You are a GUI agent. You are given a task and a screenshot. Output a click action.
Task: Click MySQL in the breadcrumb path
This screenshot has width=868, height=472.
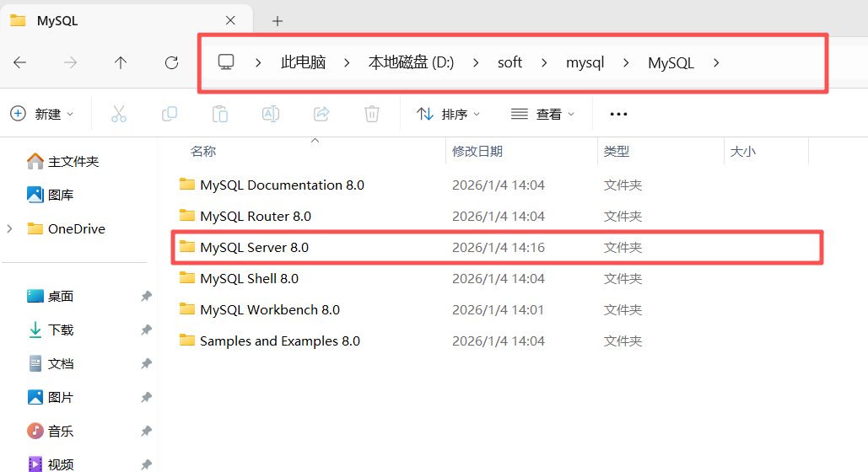click(671, 62)
